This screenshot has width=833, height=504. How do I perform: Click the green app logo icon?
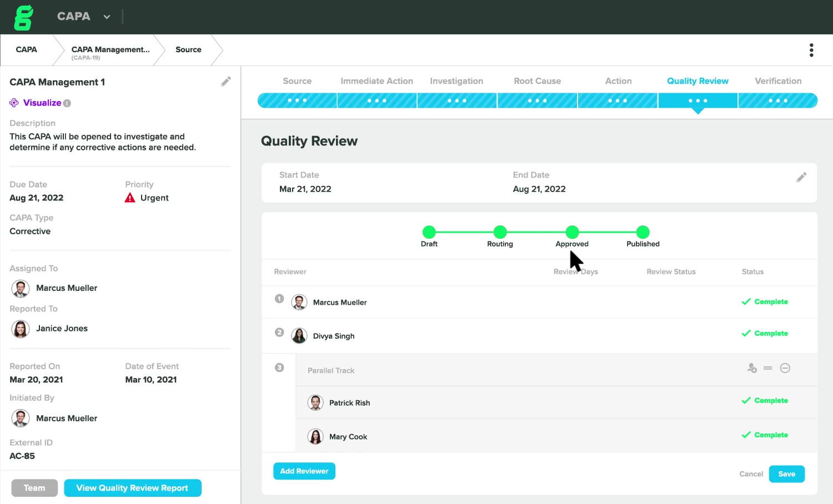(x=23, y=17)
